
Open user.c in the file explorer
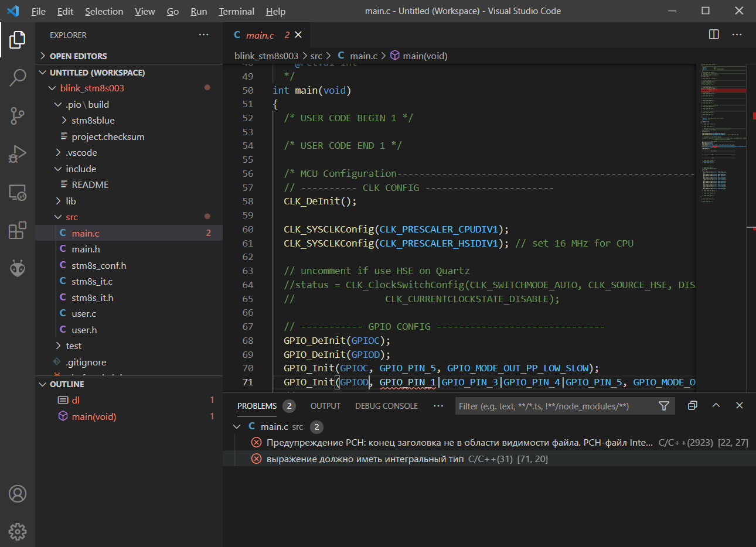point(84,314)
